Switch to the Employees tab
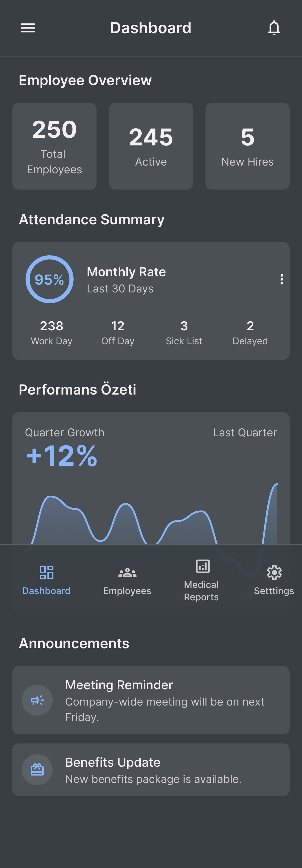 click(x=127, y=591)
